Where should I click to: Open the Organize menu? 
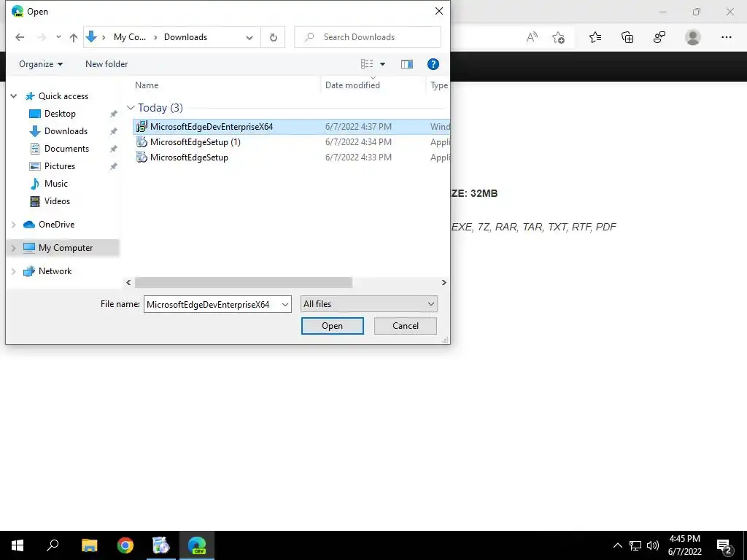point(41,64)
